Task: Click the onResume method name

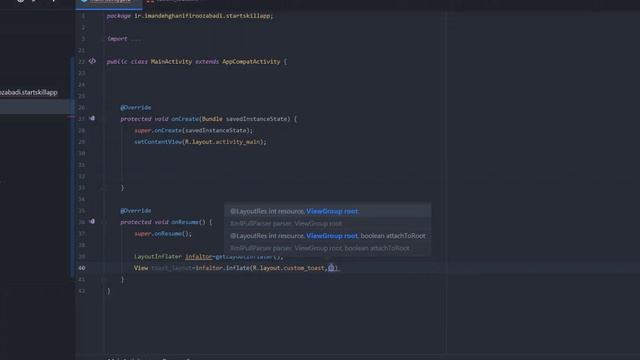Action: point(185,222)
